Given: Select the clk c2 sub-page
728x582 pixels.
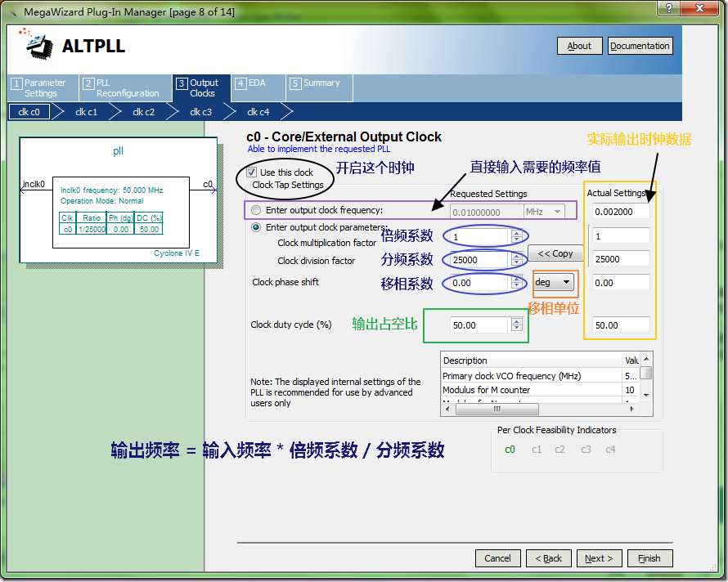Looking at the screenshot, I should (x=143, y=112).
